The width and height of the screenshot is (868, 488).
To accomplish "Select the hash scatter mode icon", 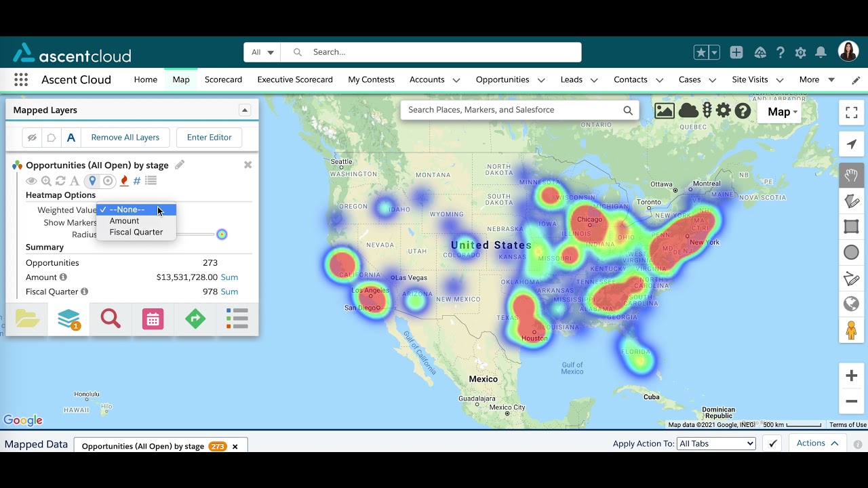I will pyautogui.click(x=137, y=181).
